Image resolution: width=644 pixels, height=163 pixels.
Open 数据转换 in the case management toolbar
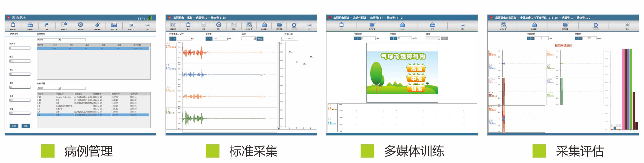point(97,25)
